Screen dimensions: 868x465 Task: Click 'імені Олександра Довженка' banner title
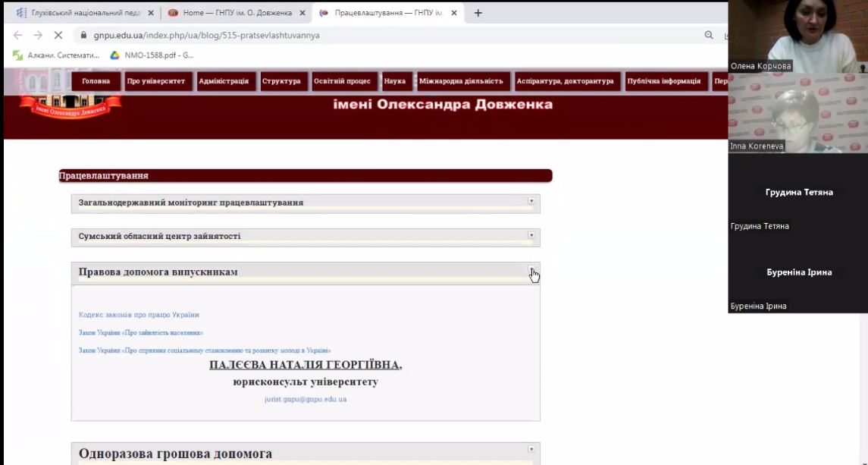pyautogui.click(x=443, y=104)
